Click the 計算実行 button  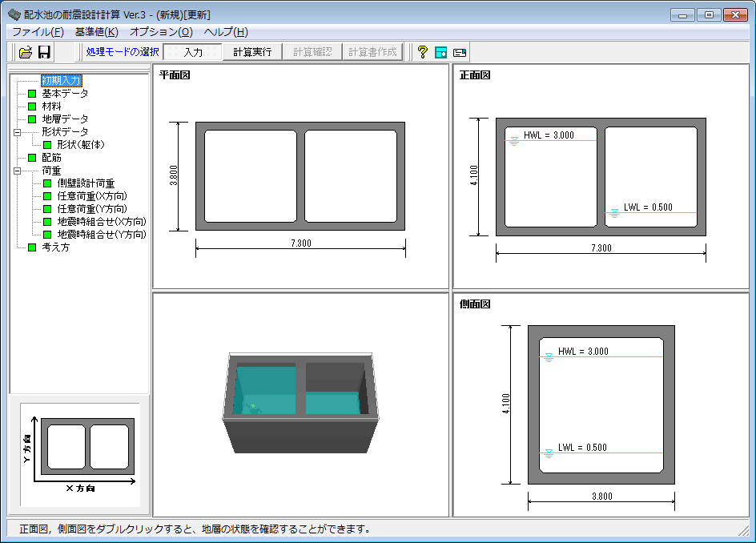[252, 52]
